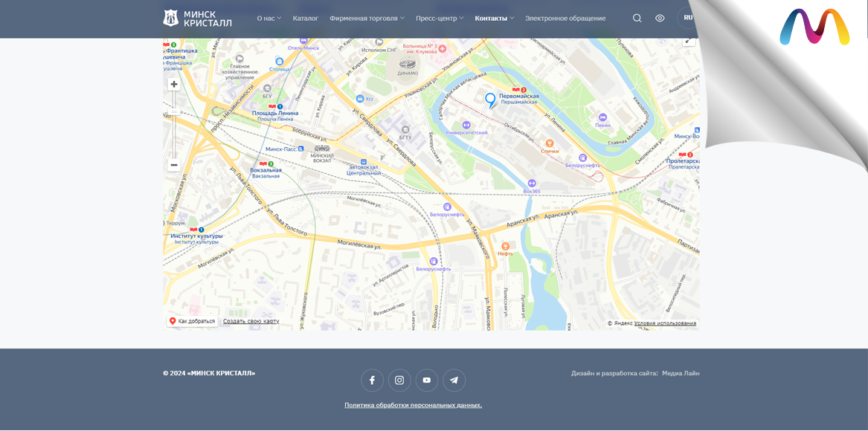Open the Создать свою карту link
This screenshot has height=431, width=868.
coord(251,321)
